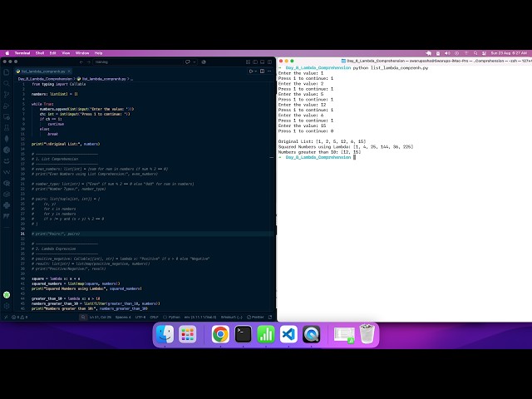Go back with the left navigation arrow

tap(81, 62)
